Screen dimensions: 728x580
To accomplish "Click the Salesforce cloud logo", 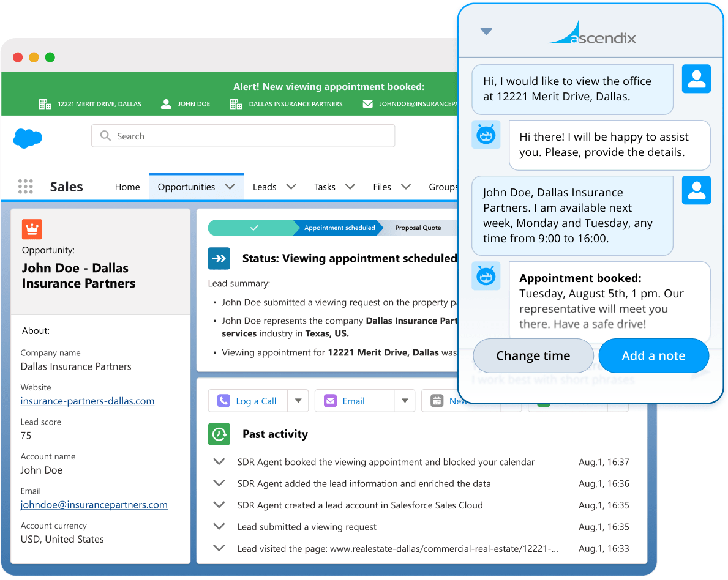I will click(x=28, y=138).
